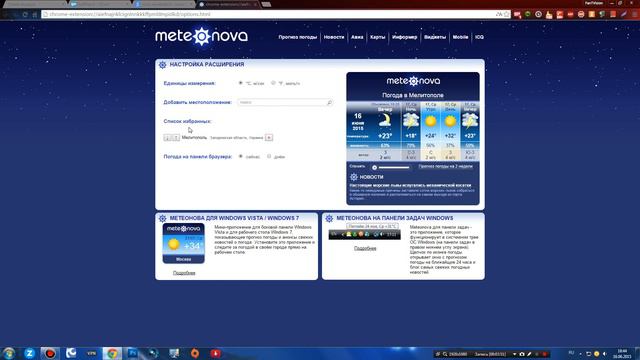Click the Погода в Мелитополе widget title
This screenshot has width=640, height=360.
tap(413, 95)
